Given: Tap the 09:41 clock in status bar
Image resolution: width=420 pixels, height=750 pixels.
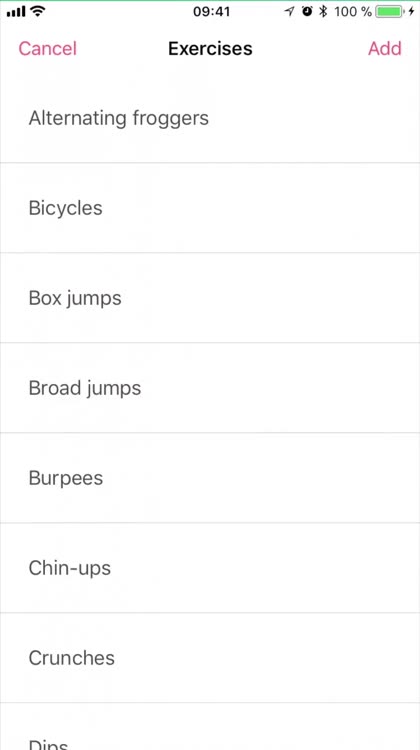Looking at the screenshot, I should (x=211, y=11).
